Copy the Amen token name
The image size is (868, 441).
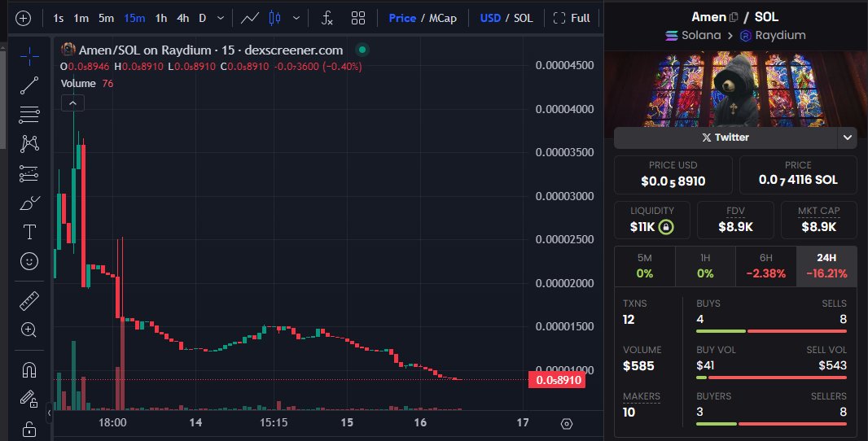(734, 17)
